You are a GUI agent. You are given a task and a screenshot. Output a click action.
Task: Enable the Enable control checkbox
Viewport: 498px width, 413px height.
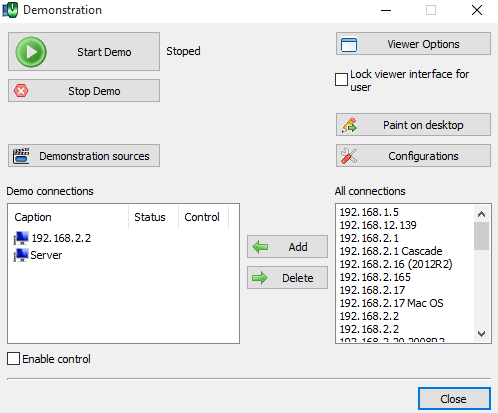13,359
